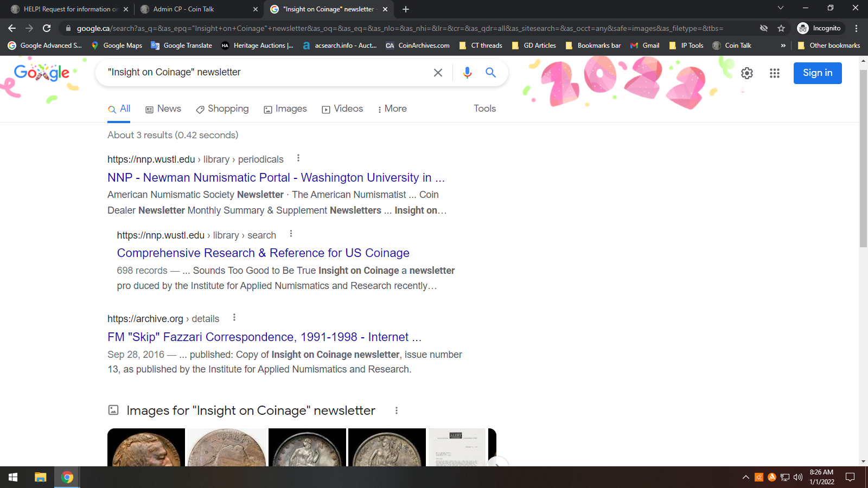Switch to the Images results tab
This screenshot has width=868, height=488.
(285, 109)
